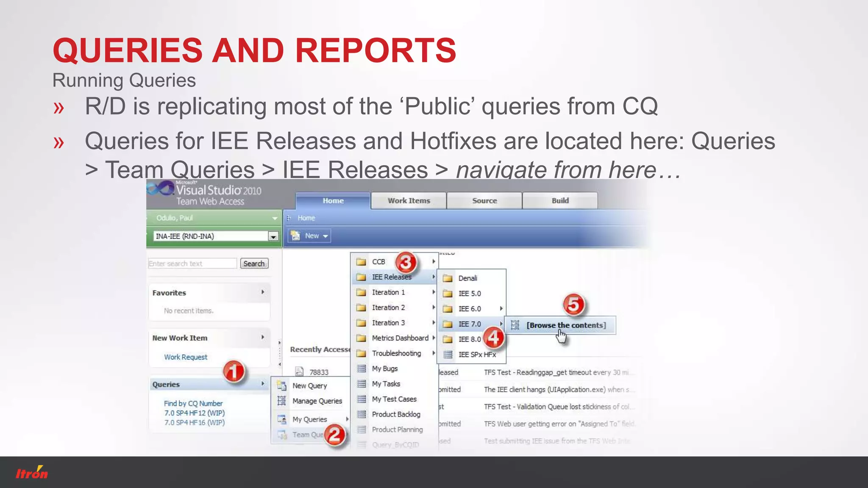Expand the IEE 6.0 submenu arrow
This screenshot has height=488, width=868.
click(x=501, y=308)
